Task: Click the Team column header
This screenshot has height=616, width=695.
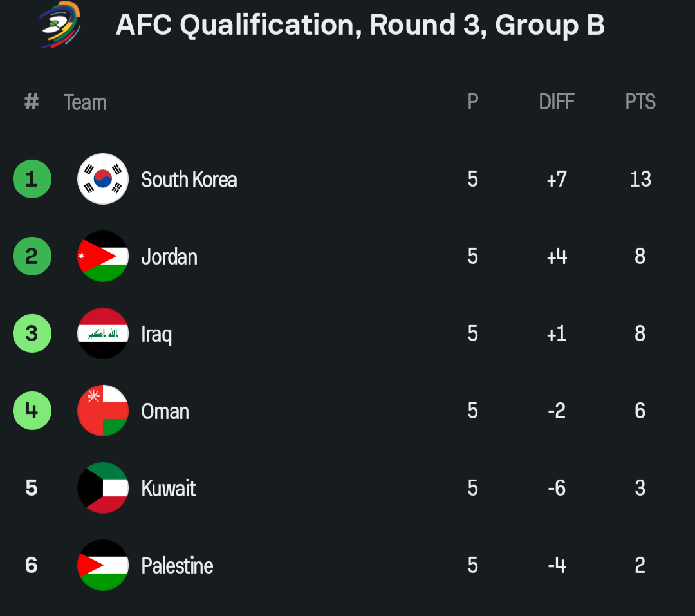Action: (85, 102)
